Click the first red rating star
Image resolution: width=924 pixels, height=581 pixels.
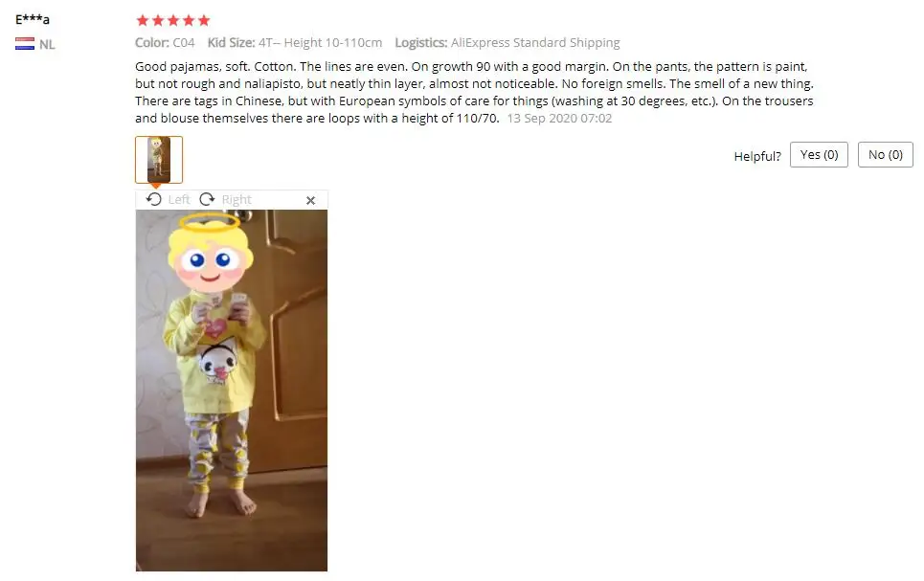pyautogui.click(x=143, y=21)
